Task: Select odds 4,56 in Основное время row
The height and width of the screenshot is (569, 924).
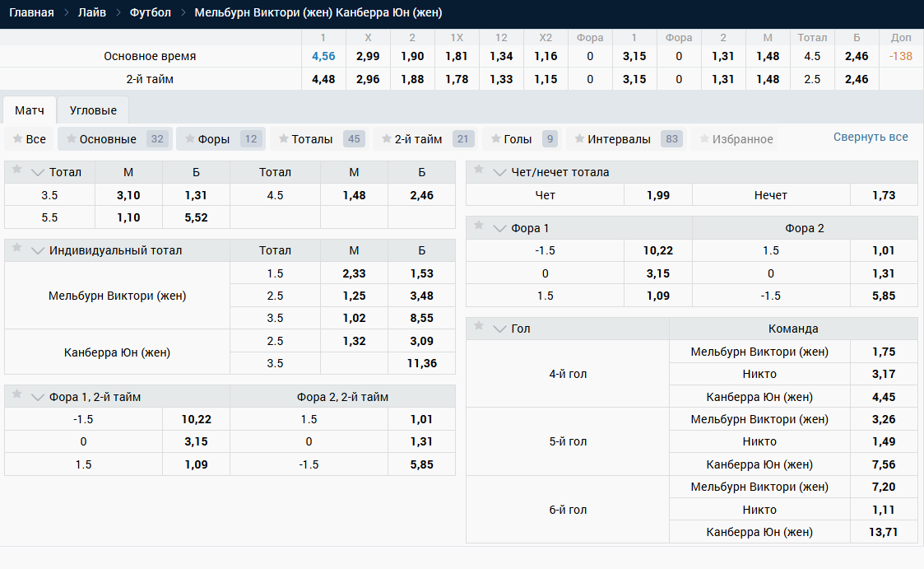Action: click(x=323, y=56)
